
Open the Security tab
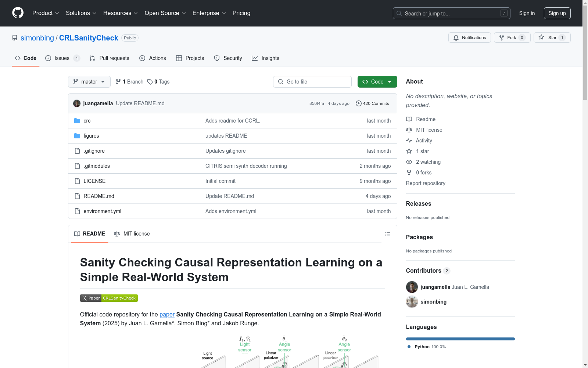[228, 58]
